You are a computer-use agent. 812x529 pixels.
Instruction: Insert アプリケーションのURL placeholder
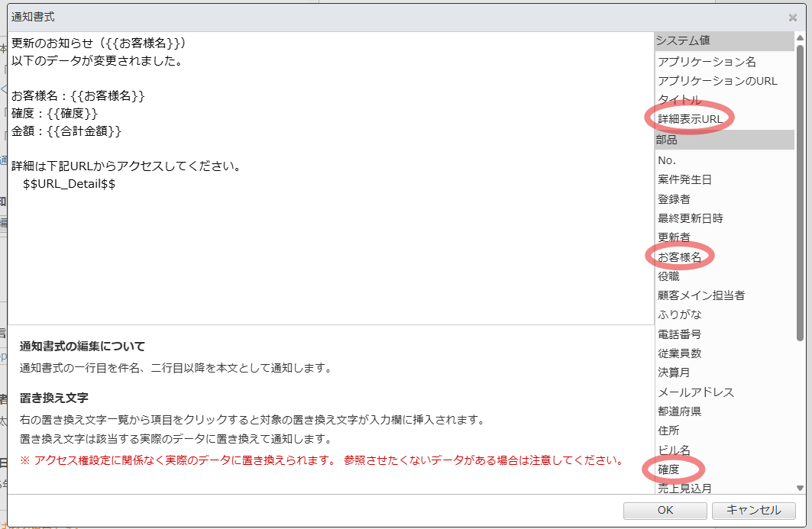click(717, 81)
